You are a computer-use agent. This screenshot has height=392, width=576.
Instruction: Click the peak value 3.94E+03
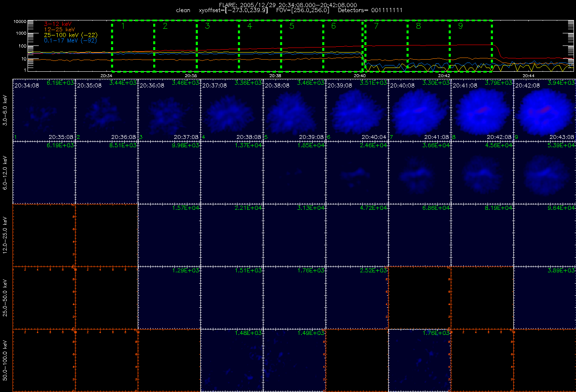[561, 83]
